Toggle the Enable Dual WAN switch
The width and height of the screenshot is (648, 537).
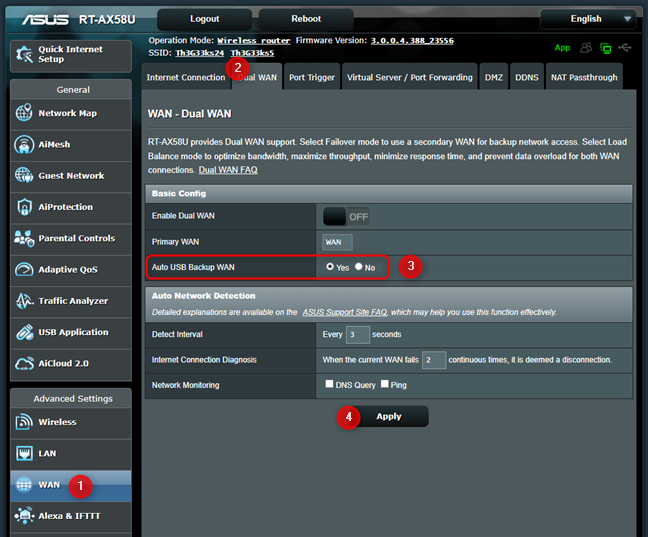click(346, 216)
